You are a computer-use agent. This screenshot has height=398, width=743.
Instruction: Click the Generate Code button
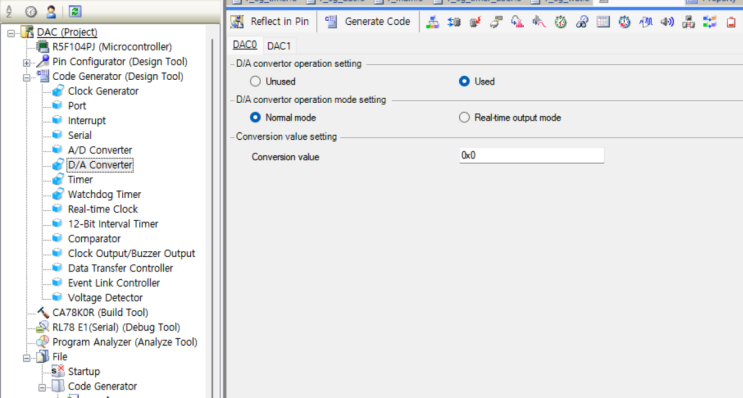click(x=368, y=21)
